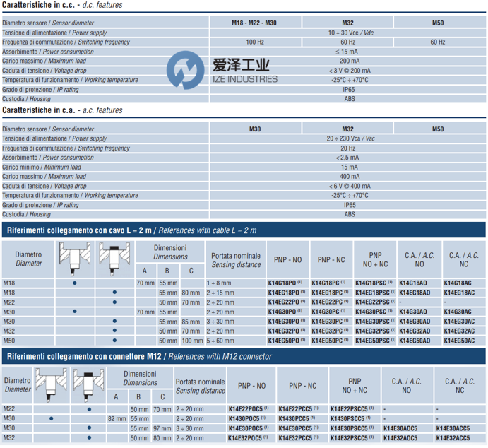
Task: Click the non-flush sensor diagram in cable table
Action: 114,259
